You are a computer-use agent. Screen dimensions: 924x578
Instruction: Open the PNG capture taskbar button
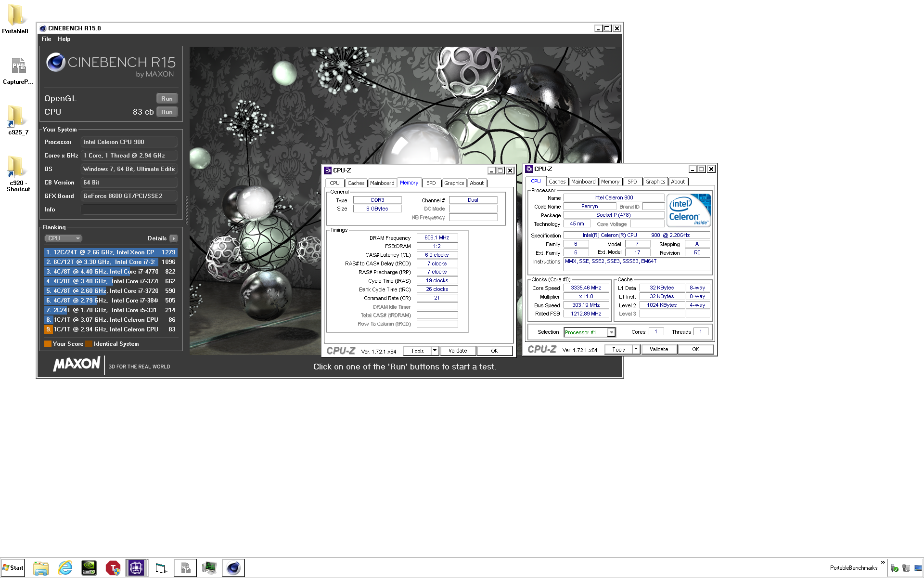click(x=185, y=568)
